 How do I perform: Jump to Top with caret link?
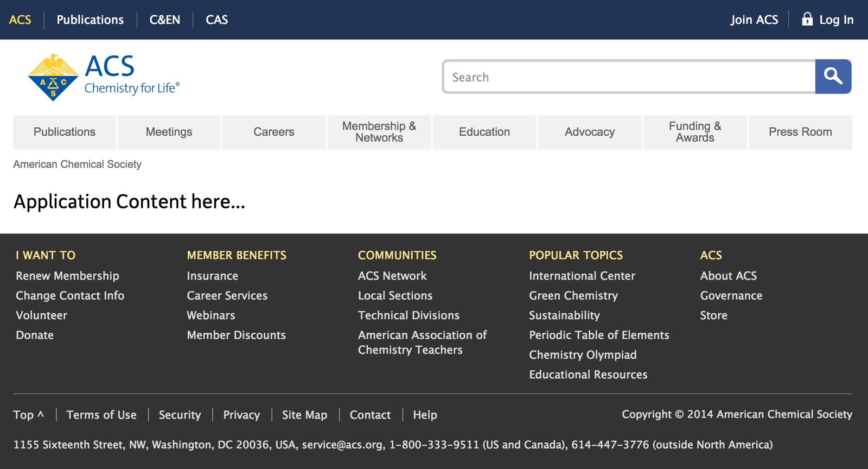[28, 415]
